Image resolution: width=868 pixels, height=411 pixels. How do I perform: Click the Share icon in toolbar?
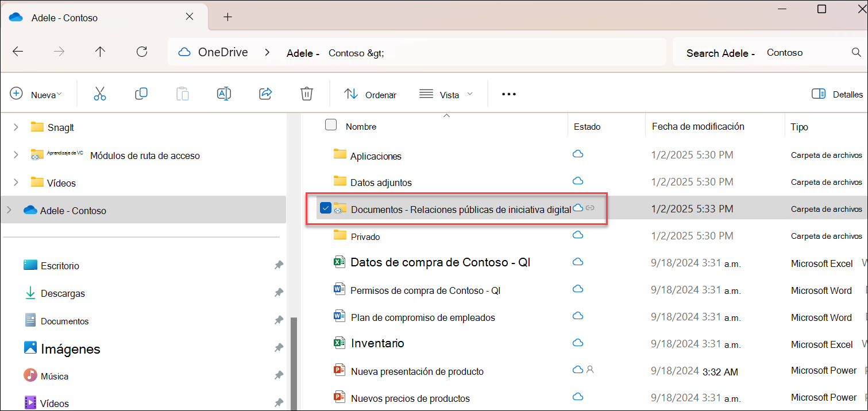[265, 94]
